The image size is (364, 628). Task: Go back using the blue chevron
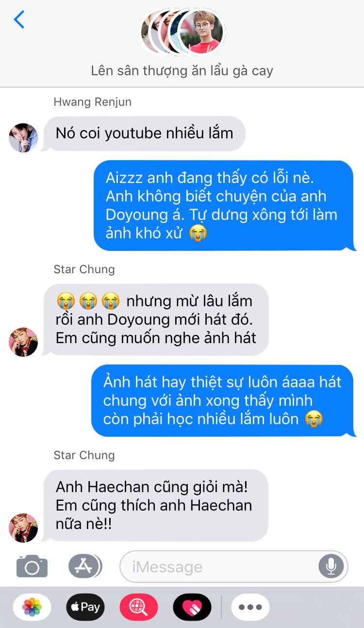[x=19, y=19]
